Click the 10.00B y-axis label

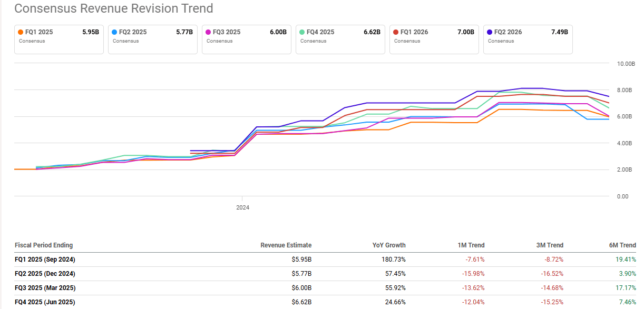(x=626, y=64)
